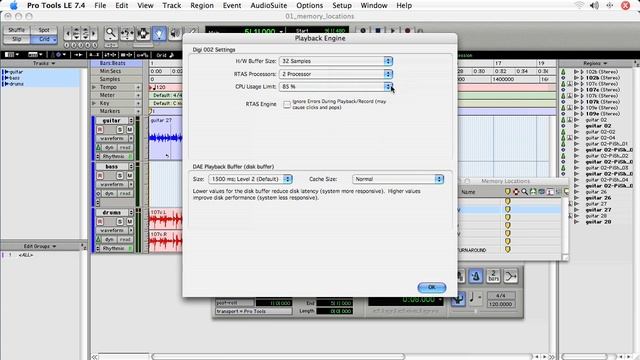
Task: Click the yellow marker column icon header
Action: pyautogui.click(x=507, y=191)
